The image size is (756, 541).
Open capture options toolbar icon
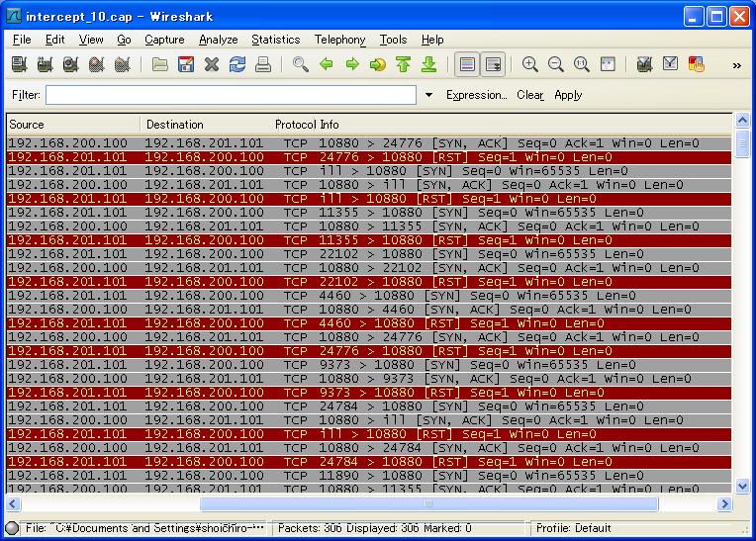pos(45,64)
